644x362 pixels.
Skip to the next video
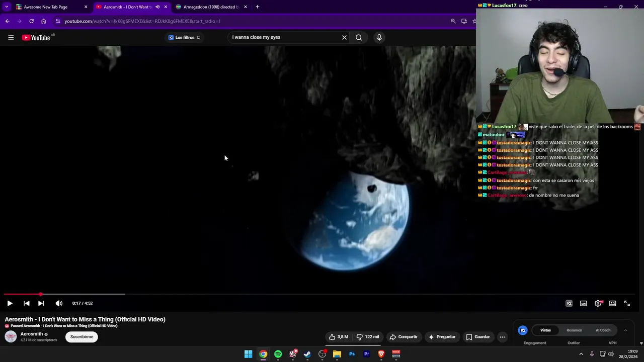[41, 303]
